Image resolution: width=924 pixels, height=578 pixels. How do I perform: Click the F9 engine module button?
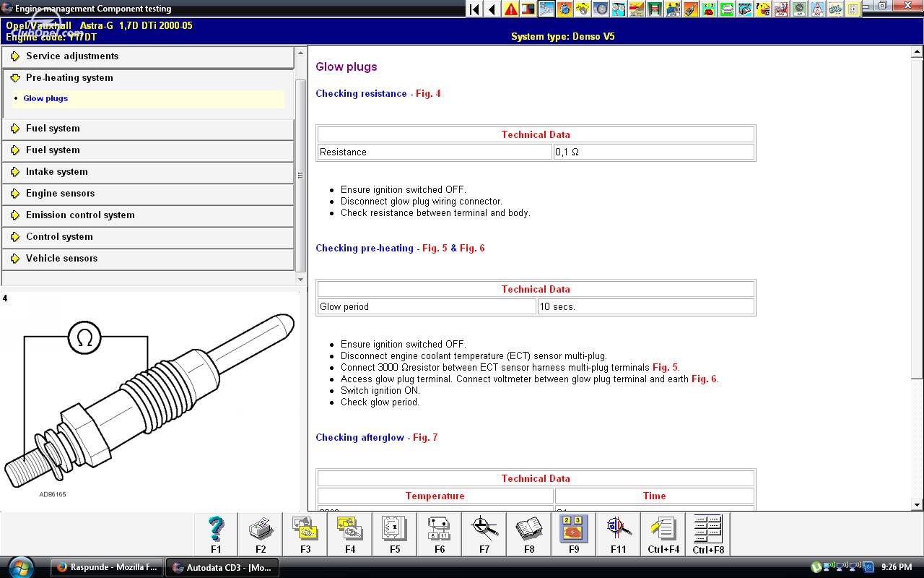(x=574, y=535)
